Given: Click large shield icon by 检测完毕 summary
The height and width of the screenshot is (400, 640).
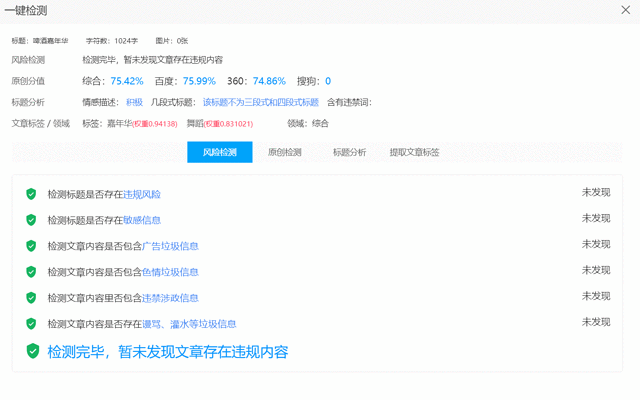Looking at the screenshot, I should click(x=33, y=351).
